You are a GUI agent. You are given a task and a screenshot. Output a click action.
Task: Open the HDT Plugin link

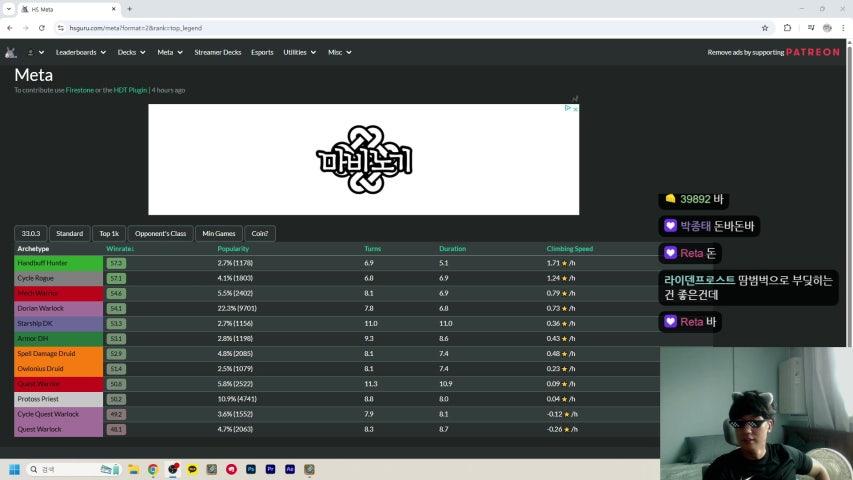(x=130, y=90)
